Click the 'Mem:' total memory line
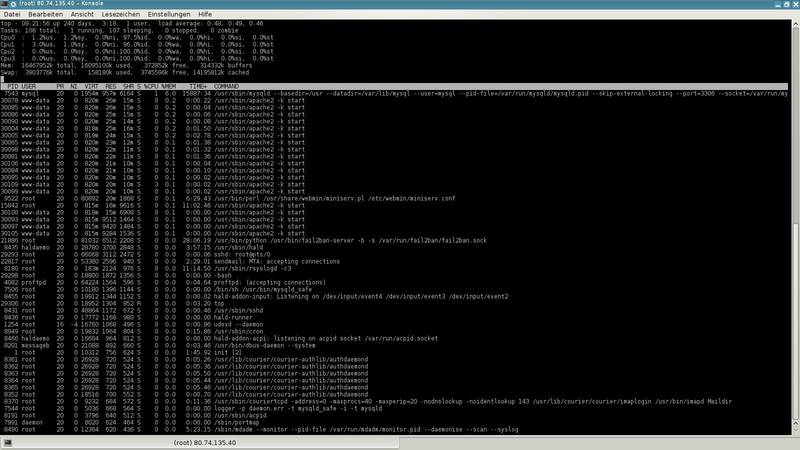Viewport: 800px width, 450px height. point(127,66)
